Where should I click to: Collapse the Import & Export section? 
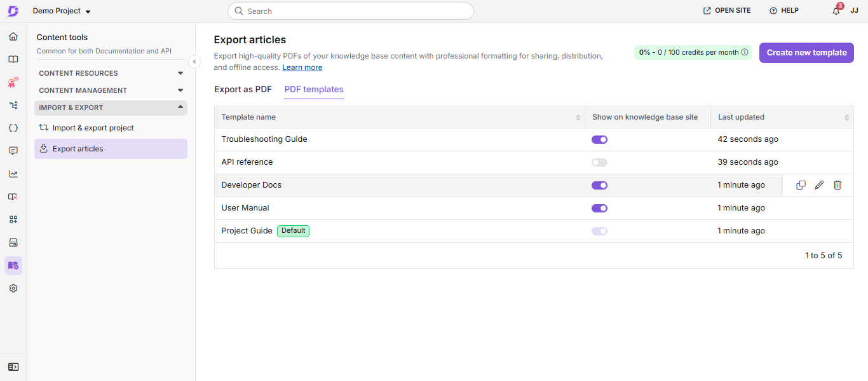pos(111,107)
